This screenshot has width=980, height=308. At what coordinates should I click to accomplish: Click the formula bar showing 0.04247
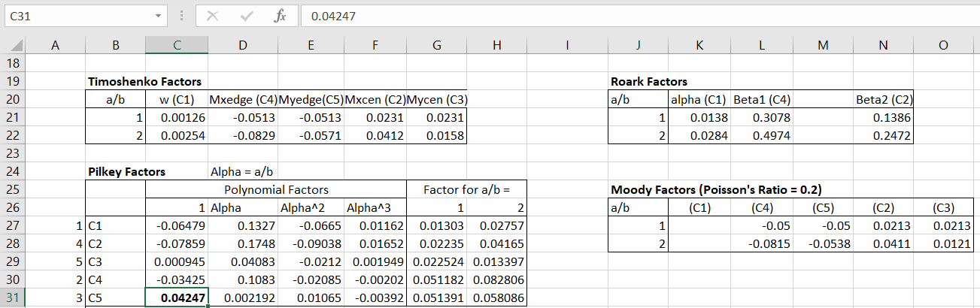click(602, 16)
